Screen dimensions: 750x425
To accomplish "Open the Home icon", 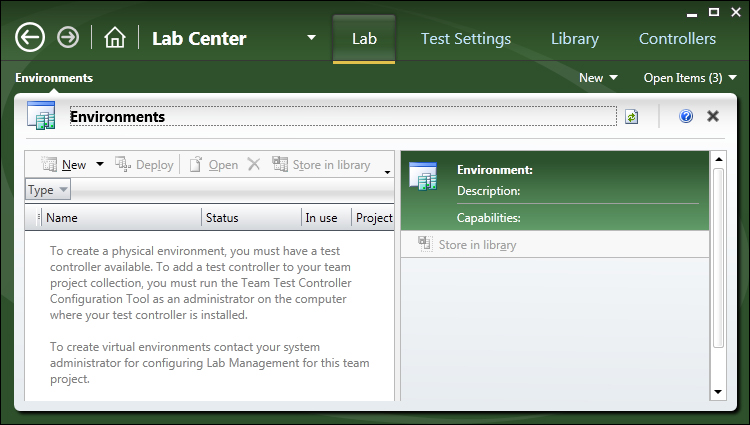I will (115, 38).
